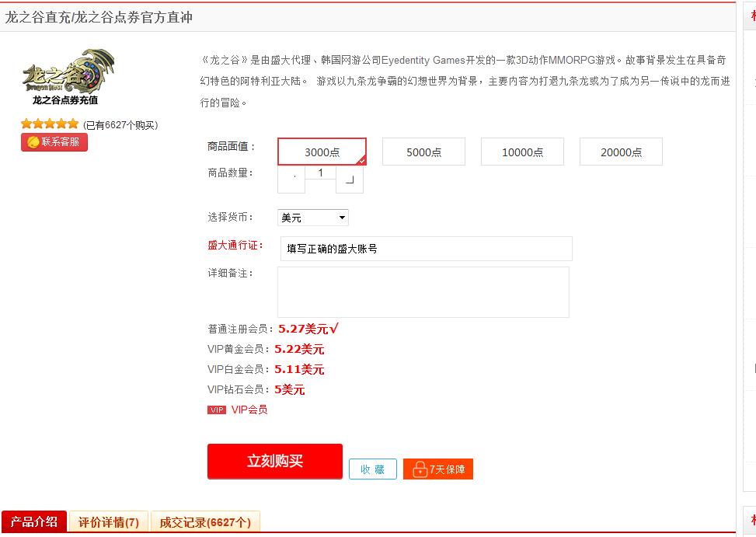Select the 3000点 face value option
Viewport: 756px width, 537px height.
322,152
